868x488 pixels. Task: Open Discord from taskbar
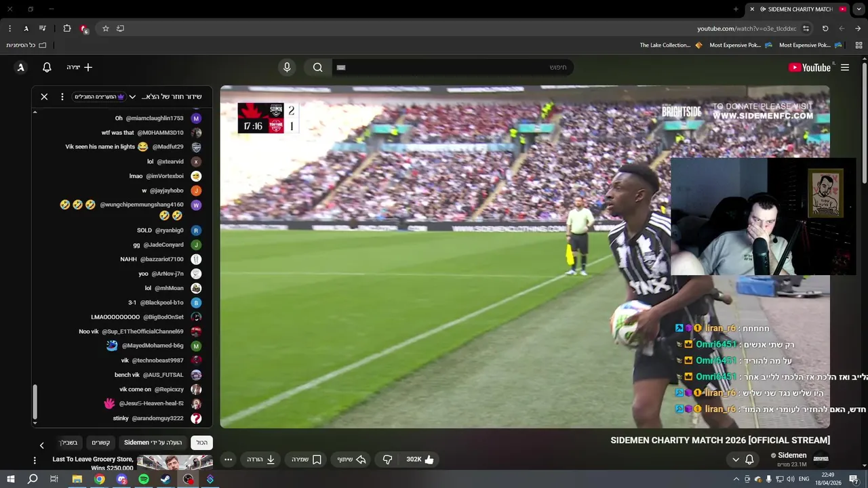(x=122, y=479)
